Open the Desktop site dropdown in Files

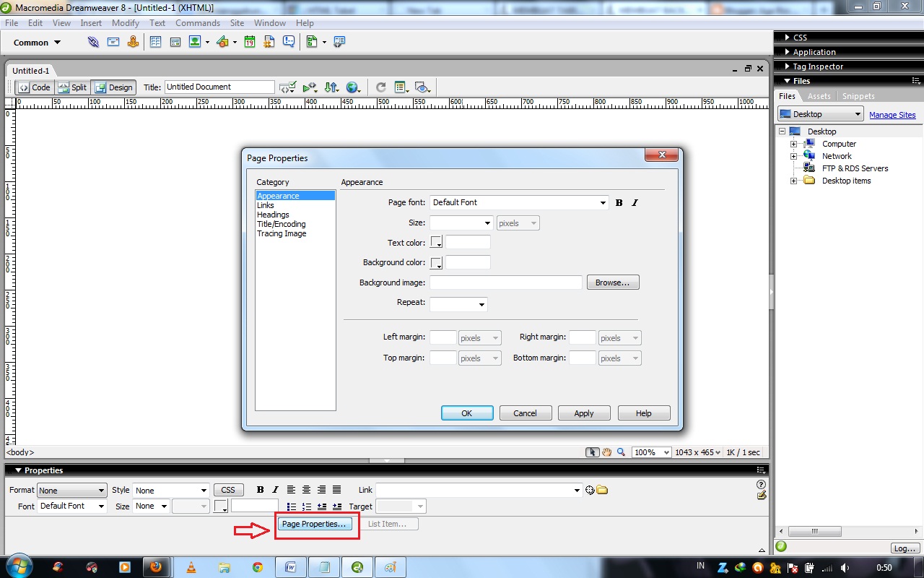pos(821,114)
